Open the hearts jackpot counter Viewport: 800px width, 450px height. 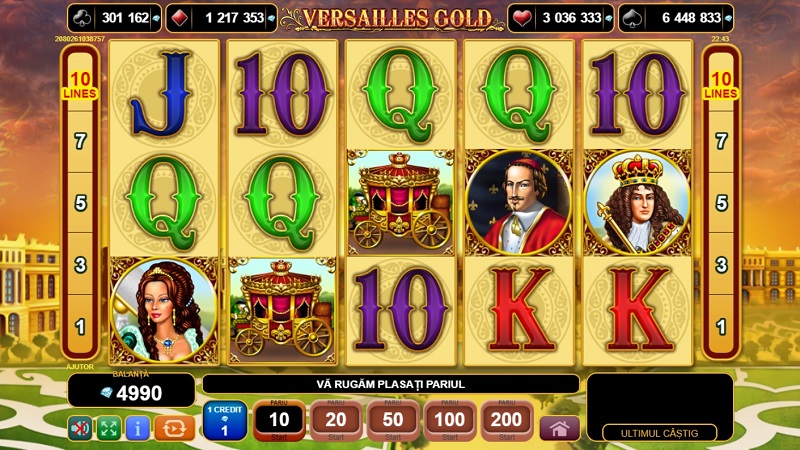561,18
